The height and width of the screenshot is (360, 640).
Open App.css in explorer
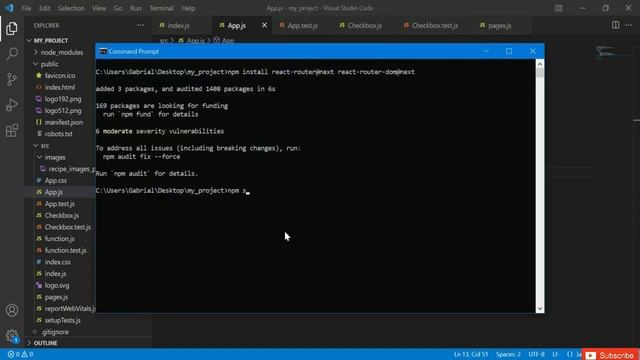point(56,180)
